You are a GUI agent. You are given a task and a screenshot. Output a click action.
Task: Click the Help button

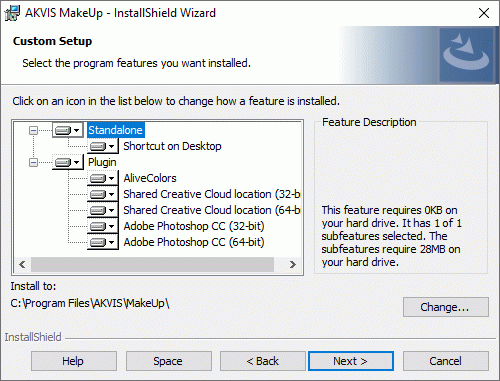pyautogui.click(x=74, y=361)
